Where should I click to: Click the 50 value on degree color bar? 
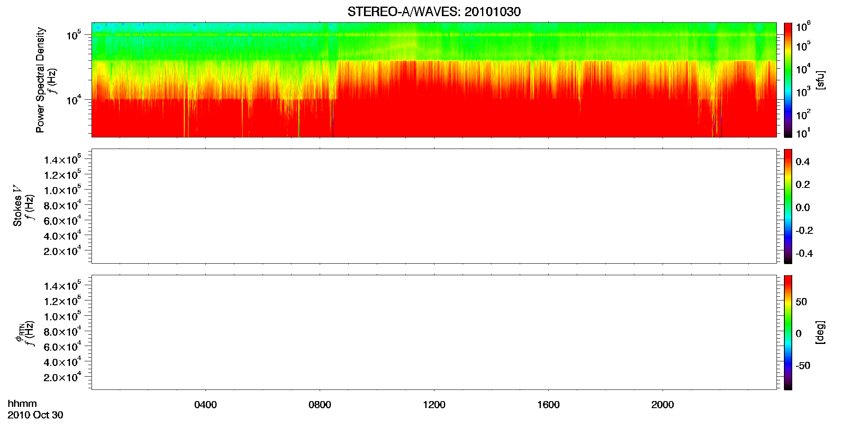coord(801,302)
